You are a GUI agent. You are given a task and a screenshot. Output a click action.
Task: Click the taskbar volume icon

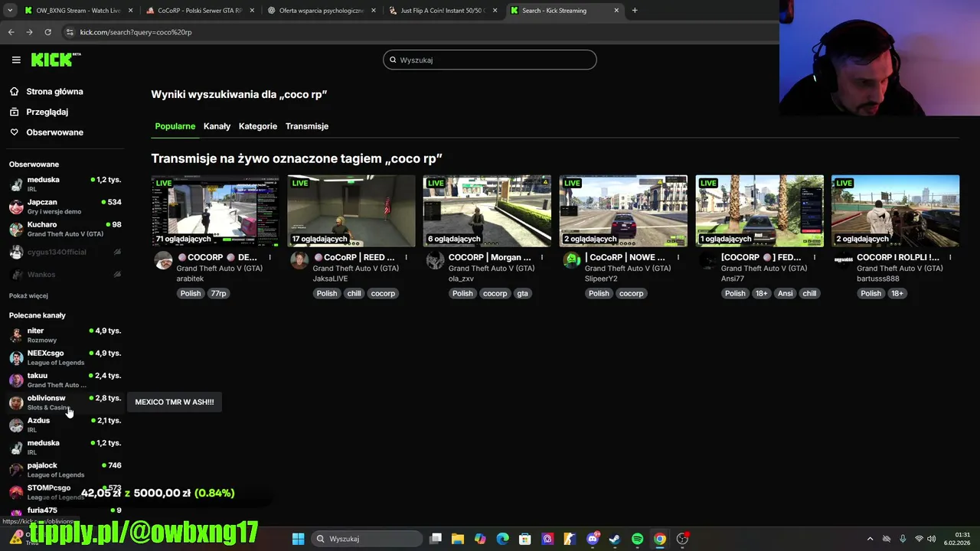tap(932, 539)
